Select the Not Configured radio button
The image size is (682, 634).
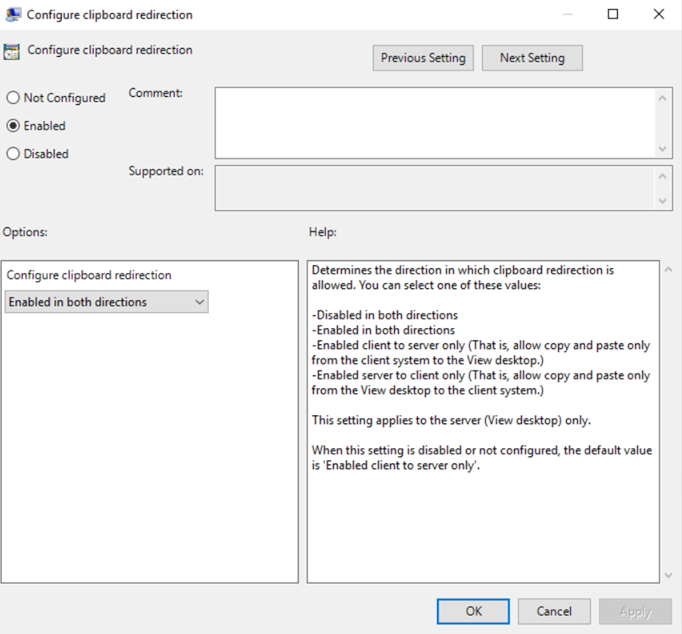click(13, 98)
